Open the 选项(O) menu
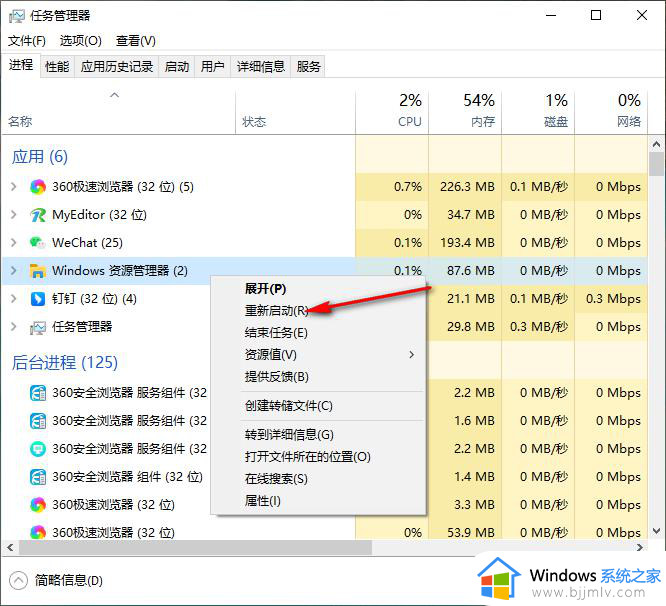The image size is (666, 606). coord(81,41)
